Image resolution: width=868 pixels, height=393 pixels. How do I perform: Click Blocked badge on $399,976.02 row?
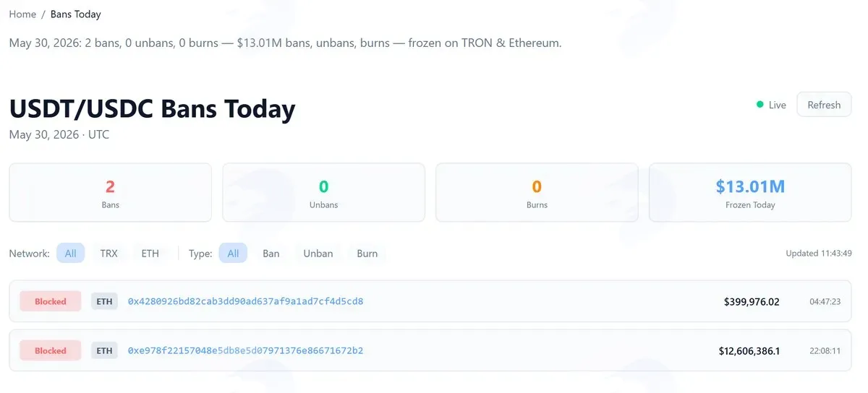[51, 301]
